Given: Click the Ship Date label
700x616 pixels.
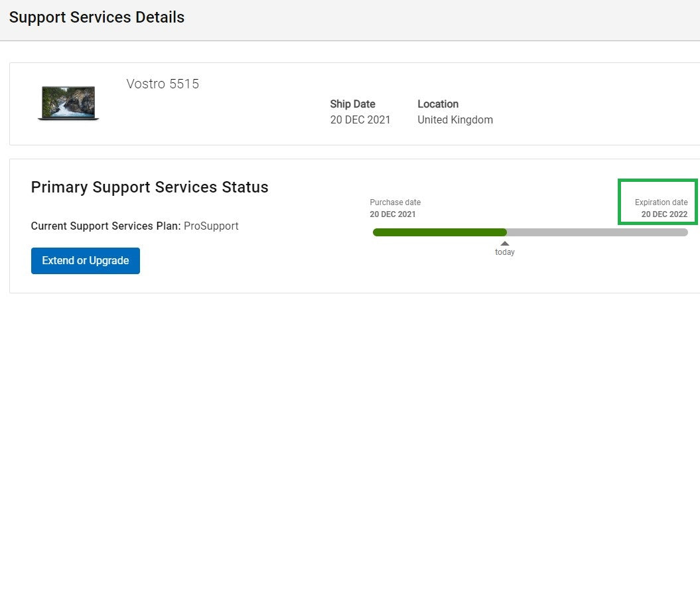Looking at the screenshot, I should coord(352,104).
